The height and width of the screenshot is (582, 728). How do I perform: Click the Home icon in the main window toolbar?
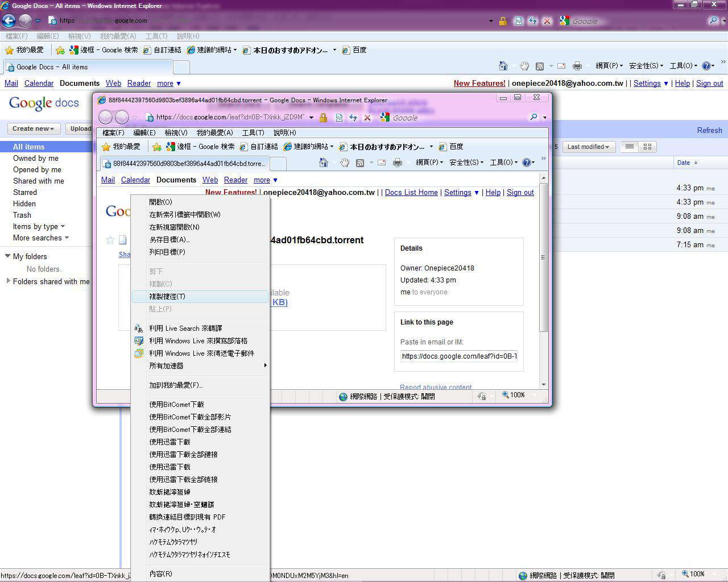[x=503, y=66]
